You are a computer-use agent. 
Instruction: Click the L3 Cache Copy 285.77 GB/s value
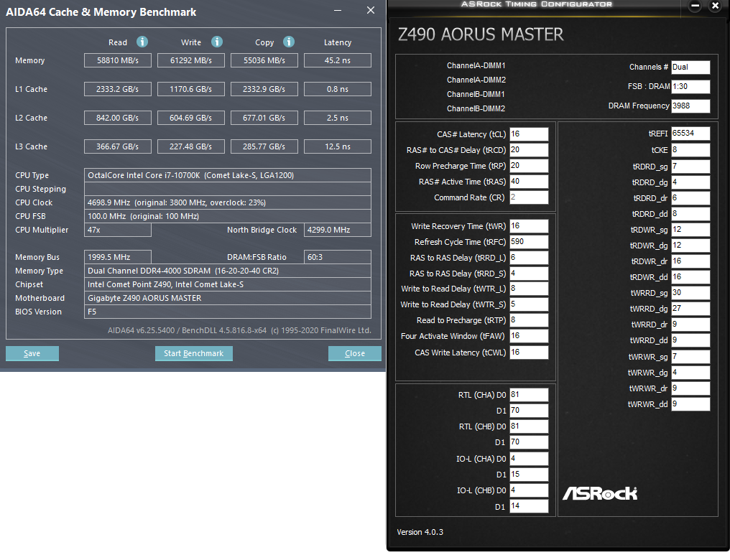264,146
